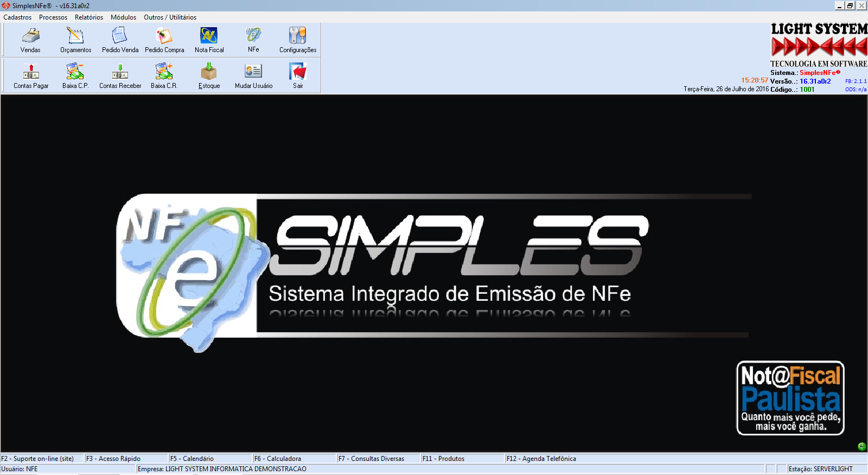Click the 15:20:57 clock text

(755, 80)
